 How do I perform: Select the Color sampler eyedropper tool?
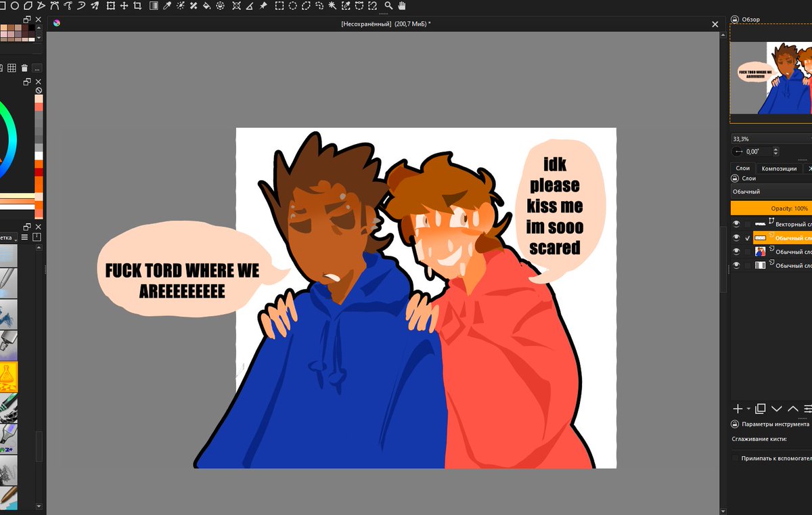pos(167,5)
